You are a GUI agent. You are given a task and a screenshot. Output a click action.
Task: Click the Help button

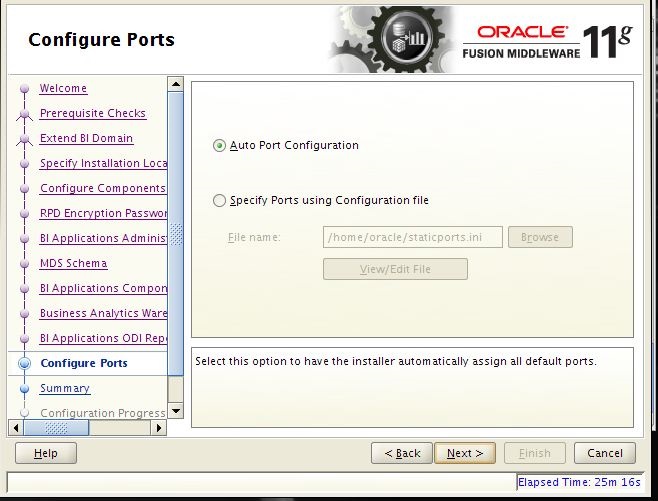(x=46, y=453)
